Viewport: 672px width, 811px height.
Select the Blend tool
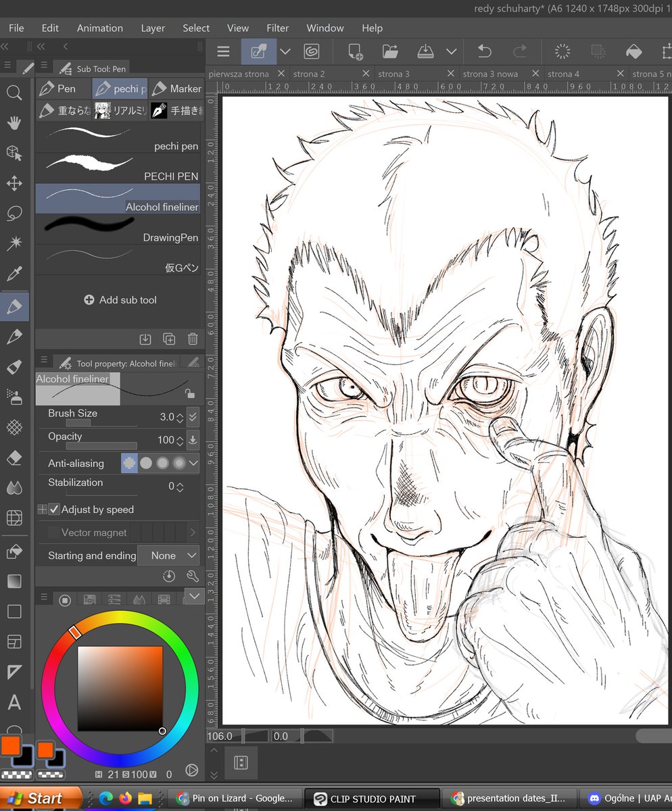(x=14, y=488)
